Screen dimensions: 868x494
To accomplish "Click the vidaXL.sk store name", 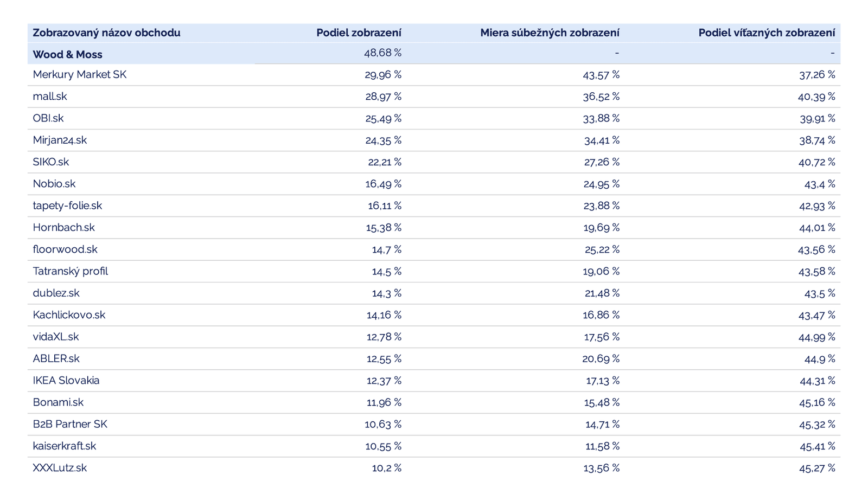I will (56, 337).
